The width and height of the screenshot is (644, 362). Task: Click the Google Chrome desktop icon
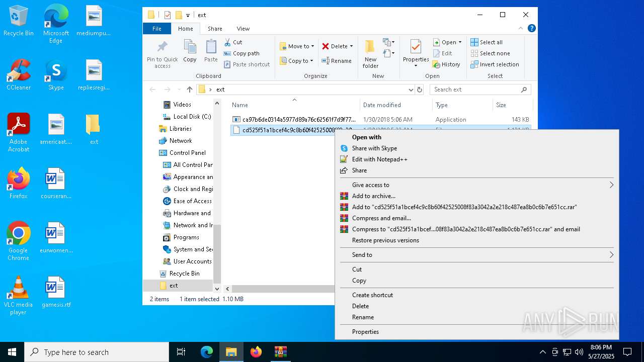coord(18,241)
